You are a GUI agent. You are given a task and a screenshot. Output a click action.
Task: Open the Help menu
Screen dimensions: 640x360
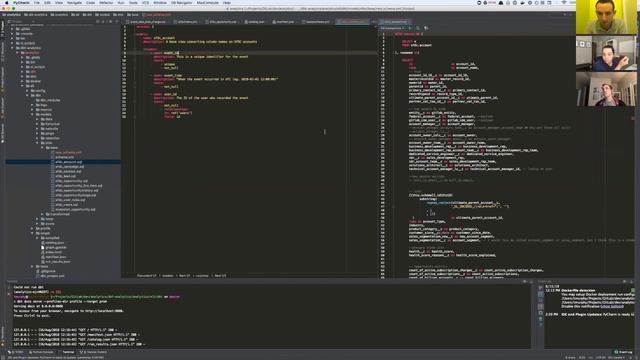227,2
